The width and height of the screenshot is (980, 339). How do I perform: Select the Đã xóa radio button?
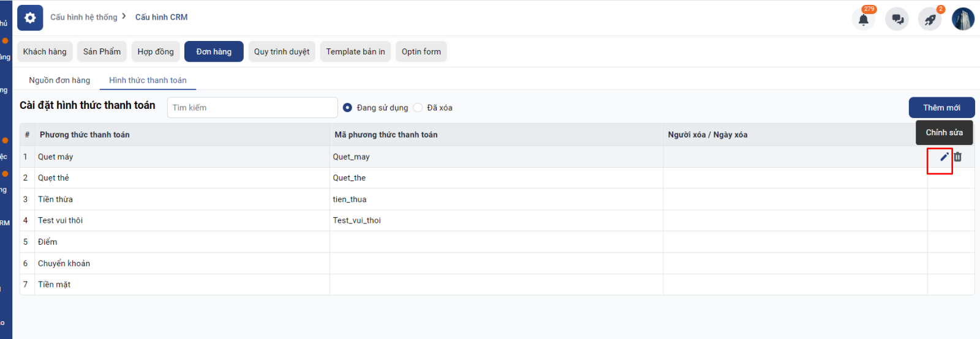[418, 108]
